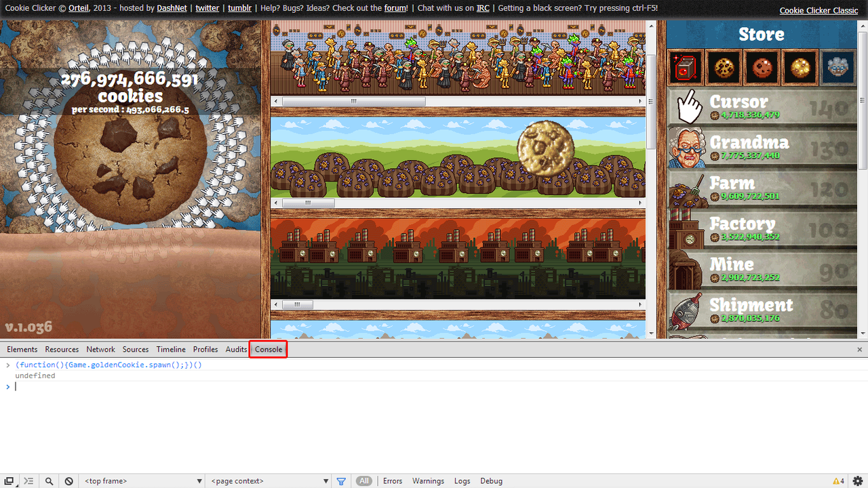Purchase a Grandma building
868x488 pixels.
(763, 148)
